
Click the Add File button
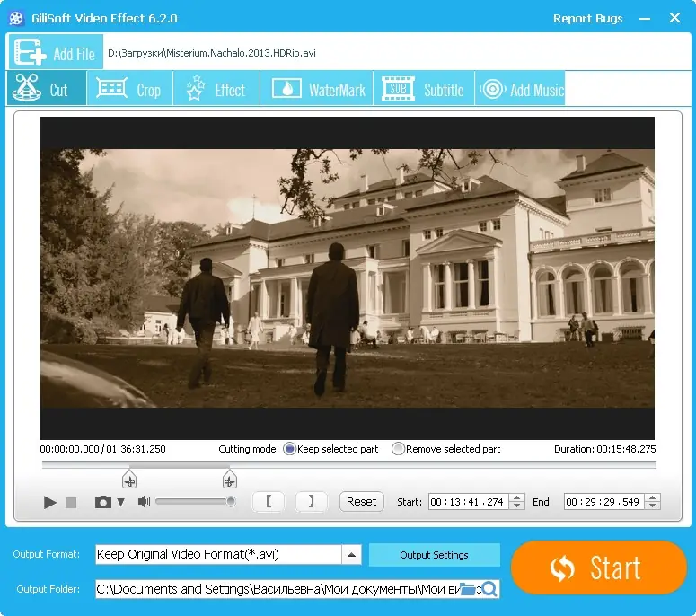(x=56, y=52)
